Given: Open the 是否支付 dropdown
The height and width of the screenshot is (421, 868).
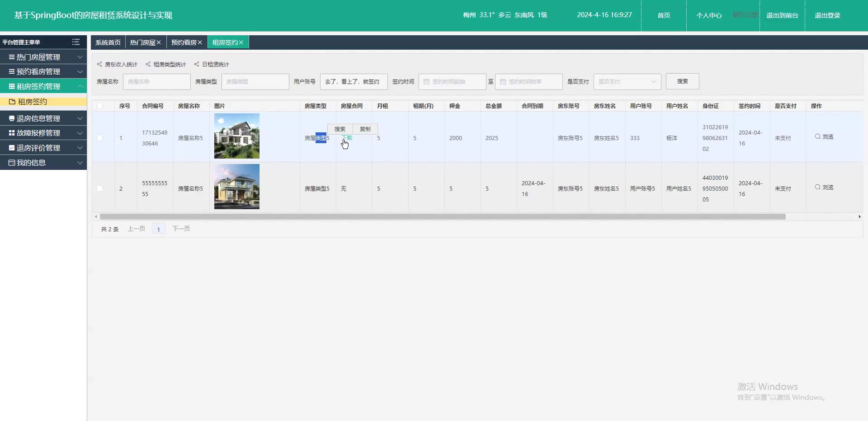Looking at the screenshot, I should (627, 82).
